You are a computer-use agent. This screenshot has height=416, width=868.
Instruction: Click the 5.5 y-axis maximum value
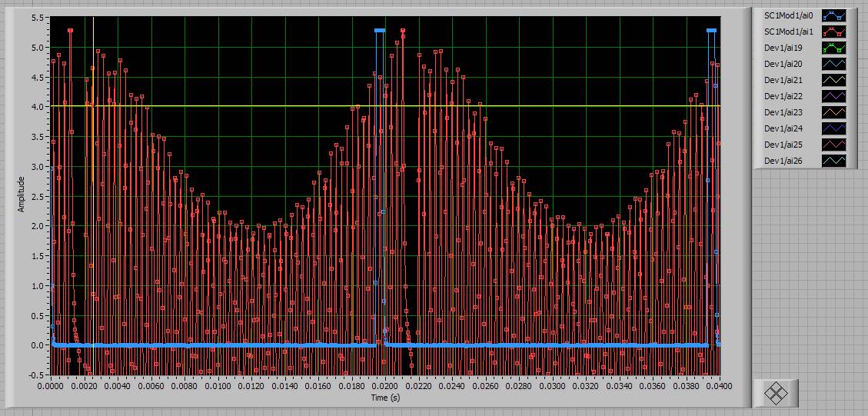pyautogui.click(x=39, y=18)
